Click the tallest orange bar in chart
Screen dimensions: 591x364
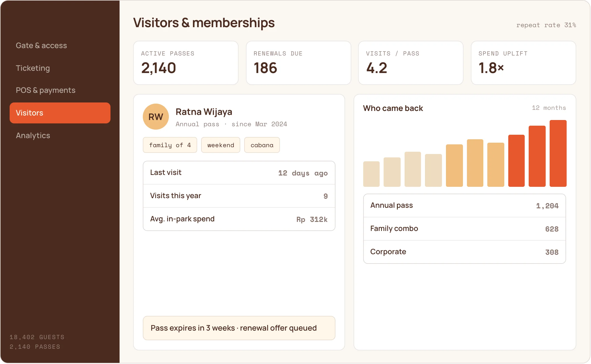558,153
